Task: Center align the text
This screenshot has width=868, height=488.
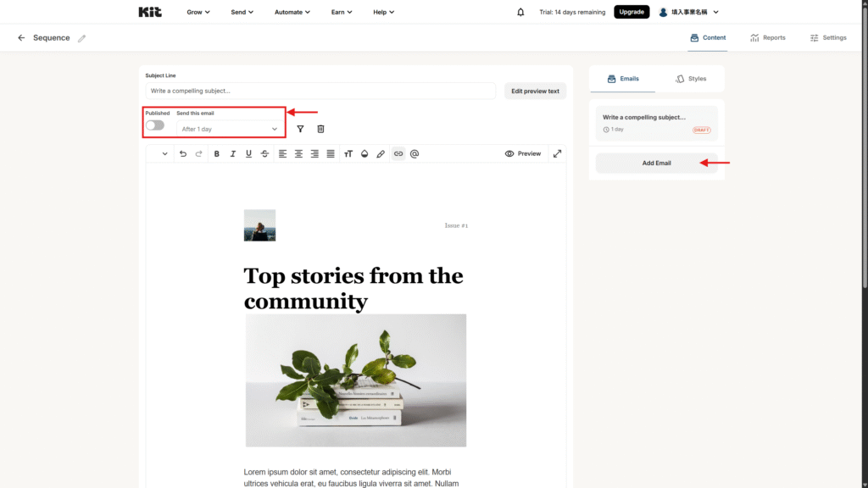Action: pos(298,154)
